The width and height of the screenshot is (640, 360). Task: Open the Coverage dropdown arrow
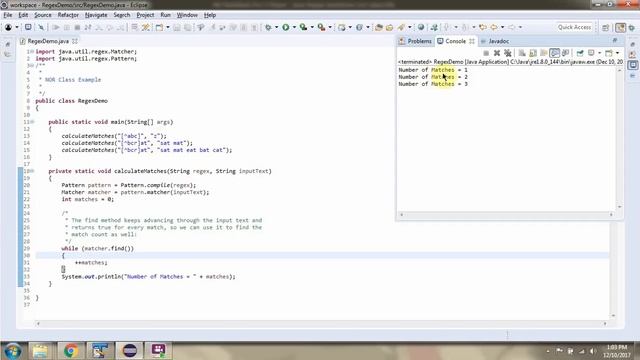(312, 27)
